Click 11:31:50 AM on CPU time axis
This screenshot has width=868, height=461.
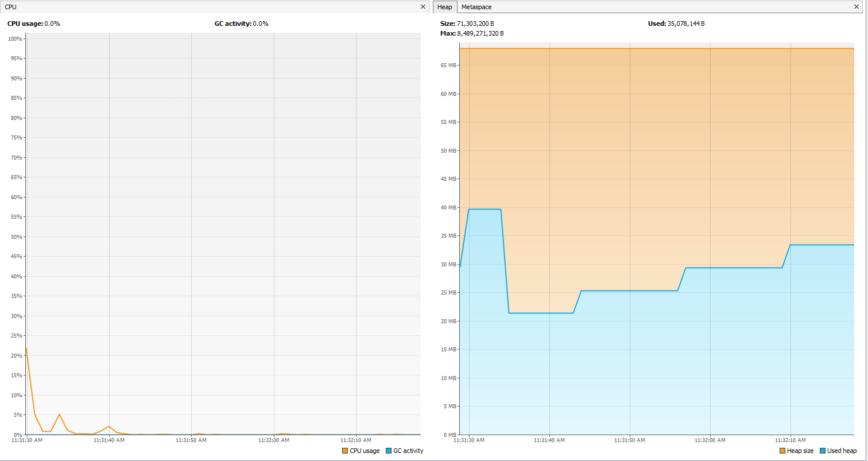pyautogui.click(x=191, y=440)
